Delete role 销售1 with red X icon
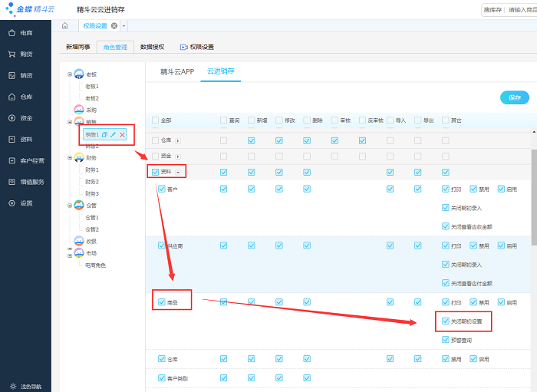The width and height of the screenshot is (537, 392). coord(122,135)
